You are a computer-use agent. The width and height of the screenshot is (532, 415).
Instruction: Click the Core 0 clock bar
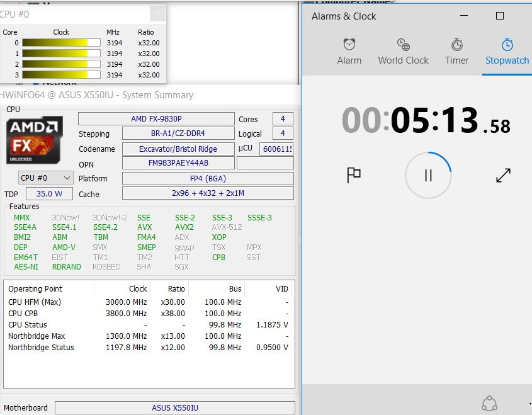tap(61, 43)
